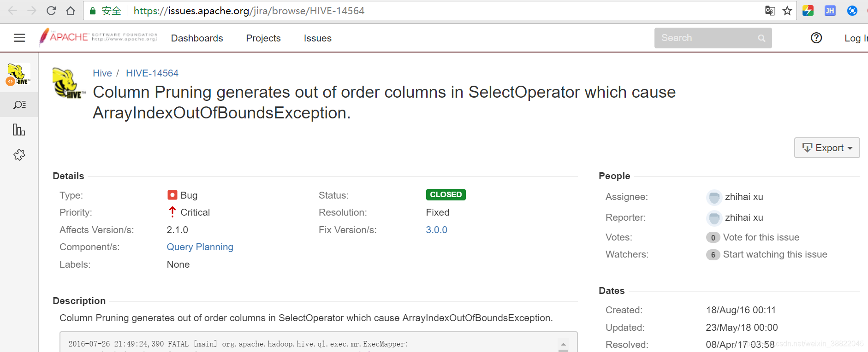Image resolution: width=868 pixels, height=352 pixels.
Task: Focus the Search input field
Action: tap(713, 38)
